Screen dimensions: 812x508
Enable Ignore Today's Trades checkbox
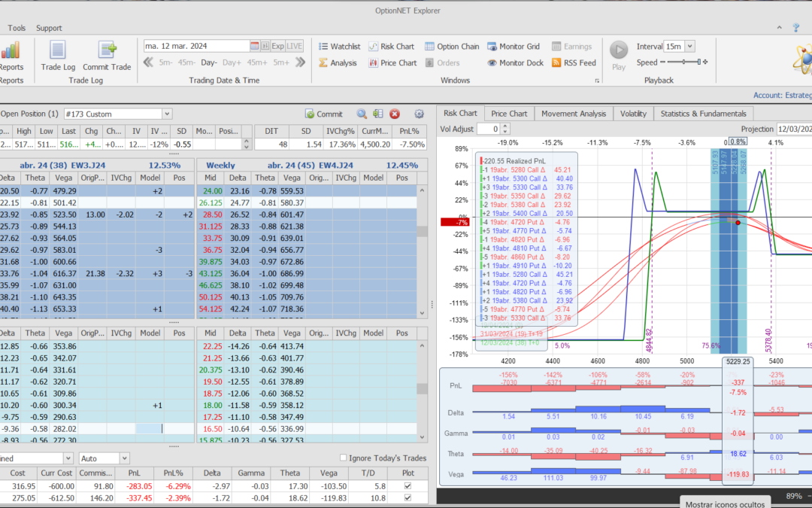pyautogui.click(x=344, y=458)
